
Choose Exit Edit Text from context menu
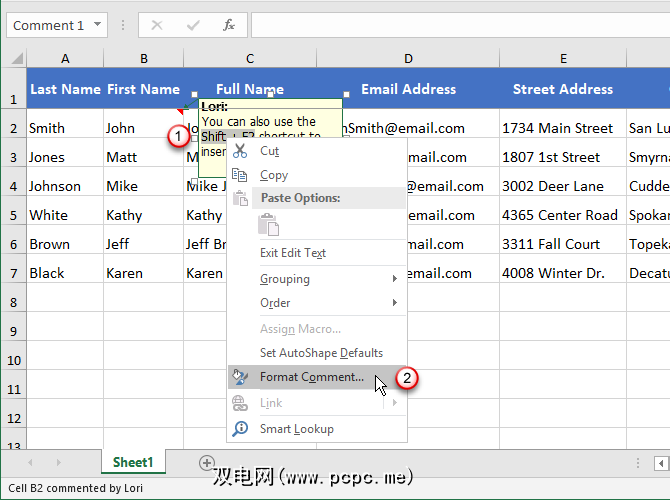pyautogui.click(x=293, y=253)
